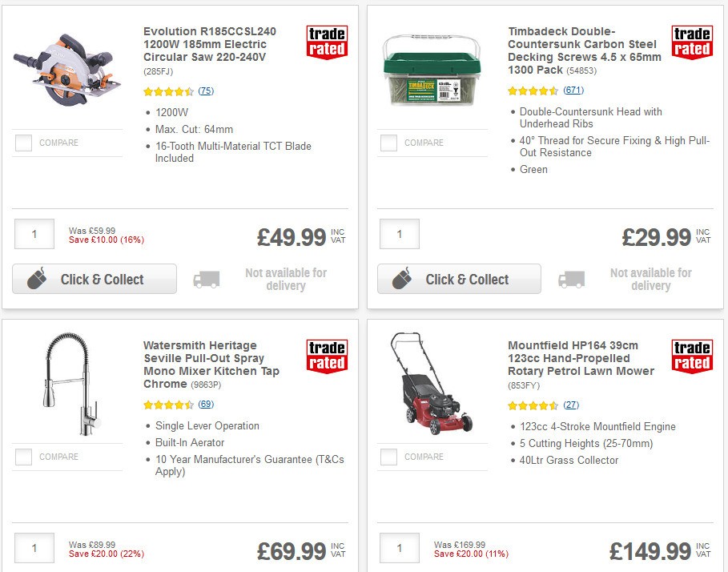The image size is (728, 572).
Task: Click the Trade Rated badge on the decking screws
Action: tap(690, 41)
